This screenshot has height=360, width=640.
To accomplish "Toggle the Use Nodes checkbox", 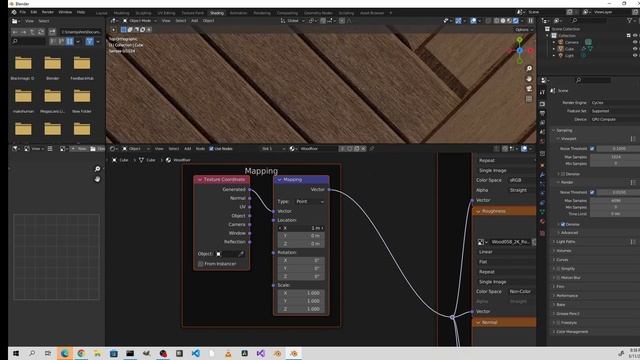I will point(211,149).
